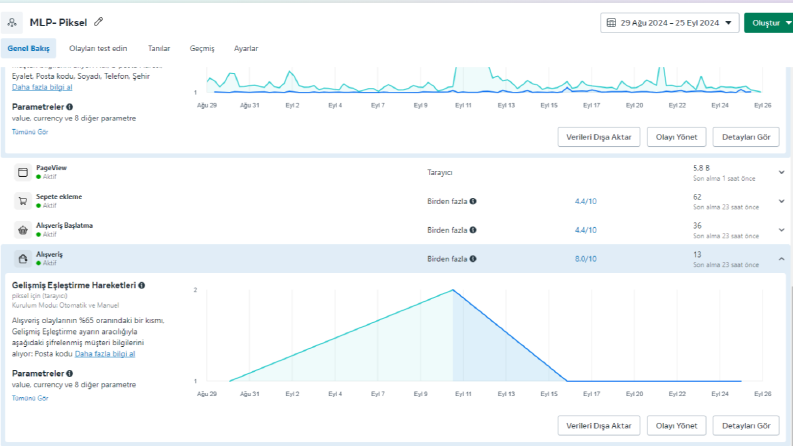Click lower Tümünü Gör link
This screenshot has height=446, width=793.
30,398
